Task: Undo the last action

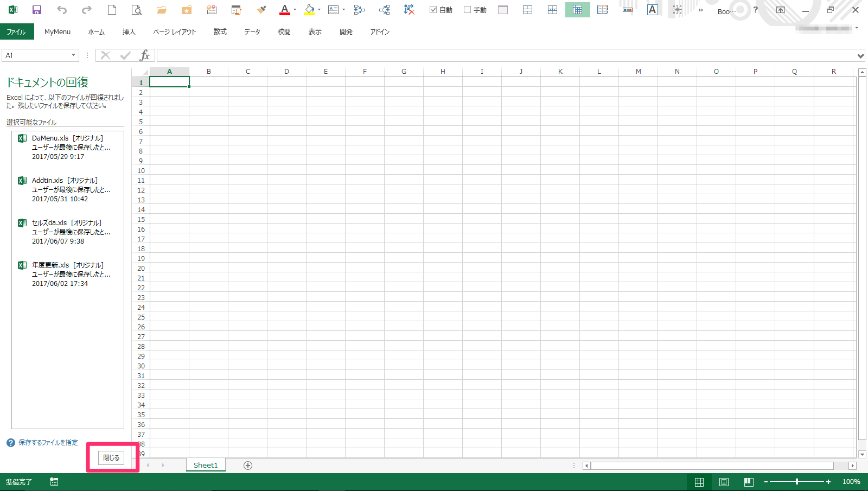Action: tap(62, 10)
